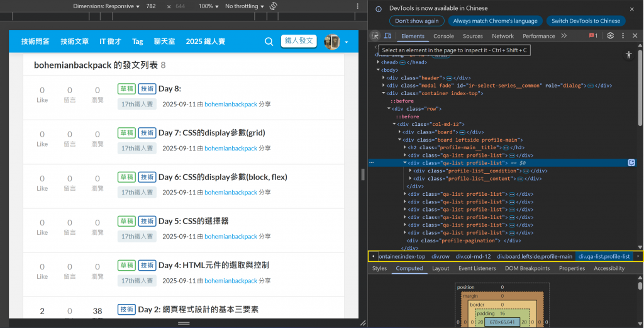Open 聊天室 navigation link
The height and width of the screenshot is (328, 644).
(164, 42)
